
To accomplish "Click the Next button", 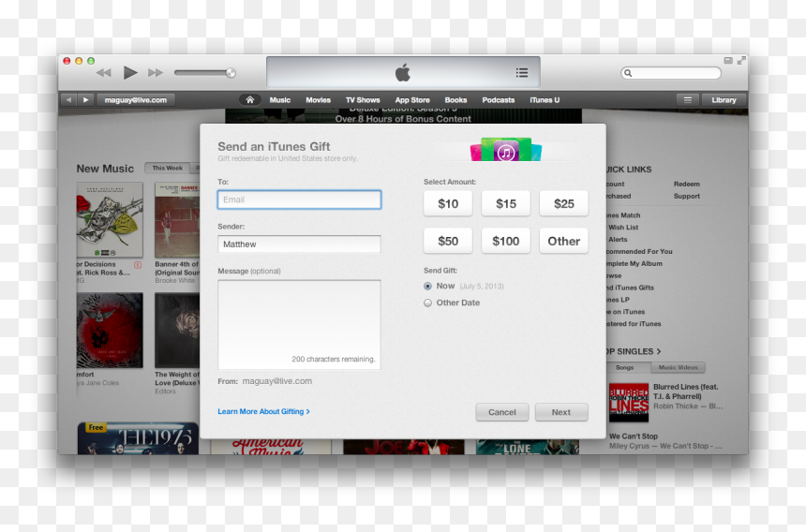I will point(561,412).
